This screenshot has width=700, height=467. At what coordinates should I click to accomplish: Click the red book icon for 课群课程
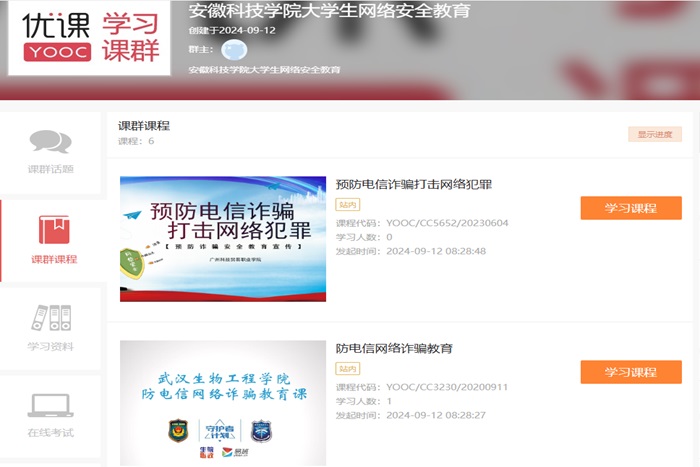[54, 230]
